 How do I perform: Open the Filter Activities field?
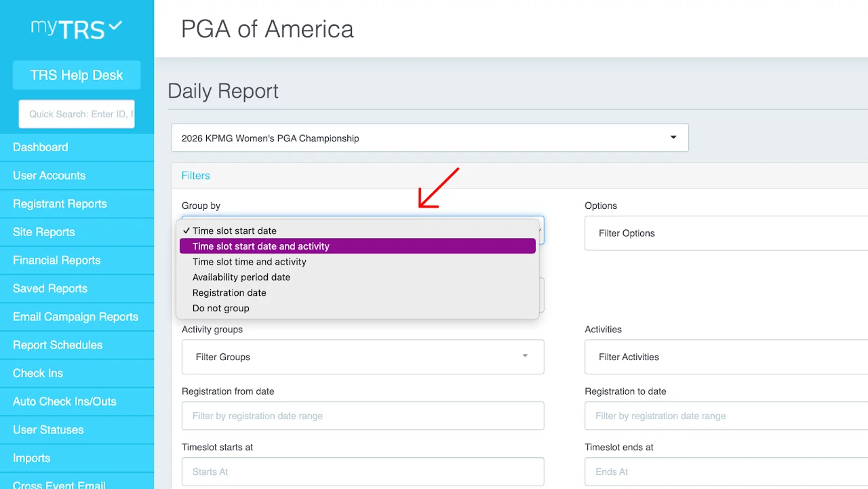[726, 357]
